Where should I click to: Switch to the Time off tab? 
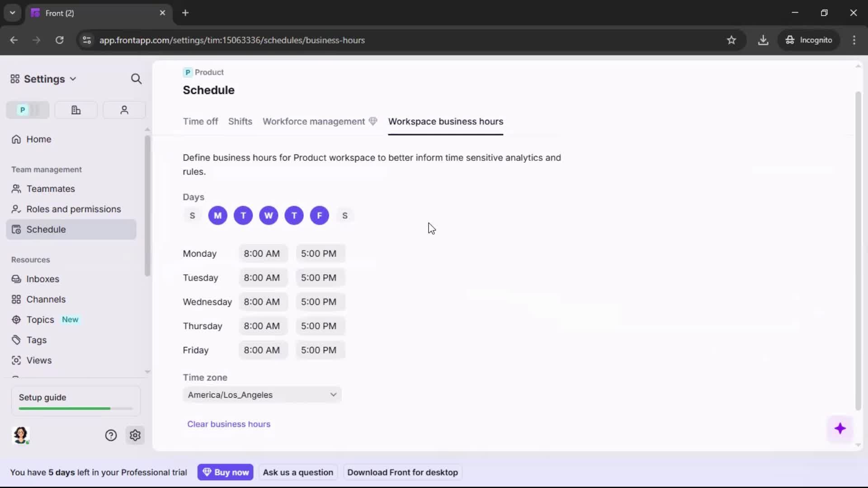[x=200, y=122]
